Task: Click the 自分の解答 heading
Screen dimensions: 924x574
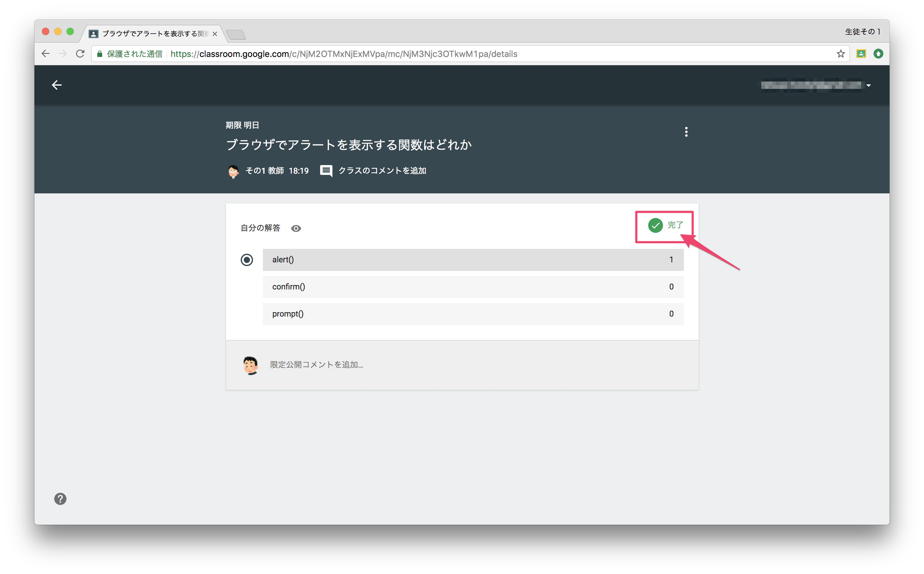Action: pyautogui.click(x=260, y=228)
